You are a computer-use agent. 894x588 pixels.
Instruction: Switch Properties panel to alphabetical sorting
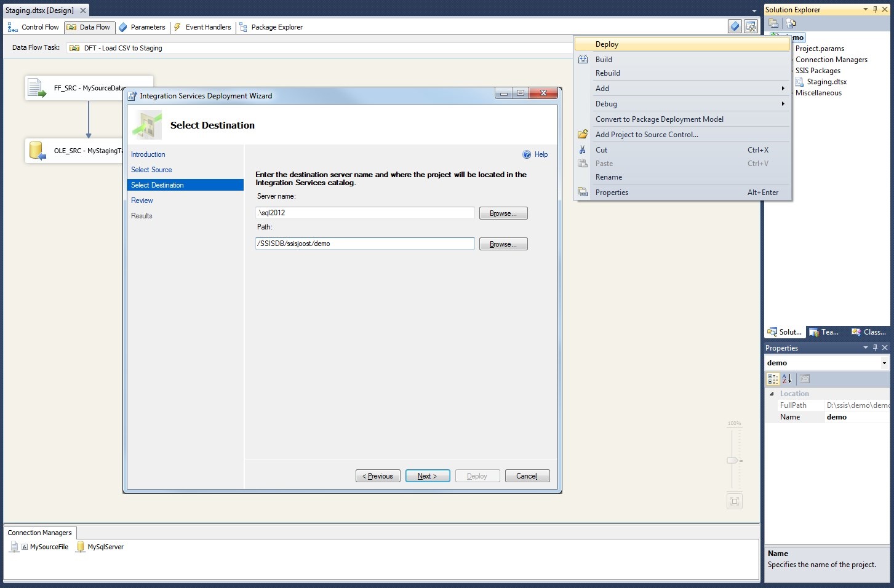pos(787,379)
